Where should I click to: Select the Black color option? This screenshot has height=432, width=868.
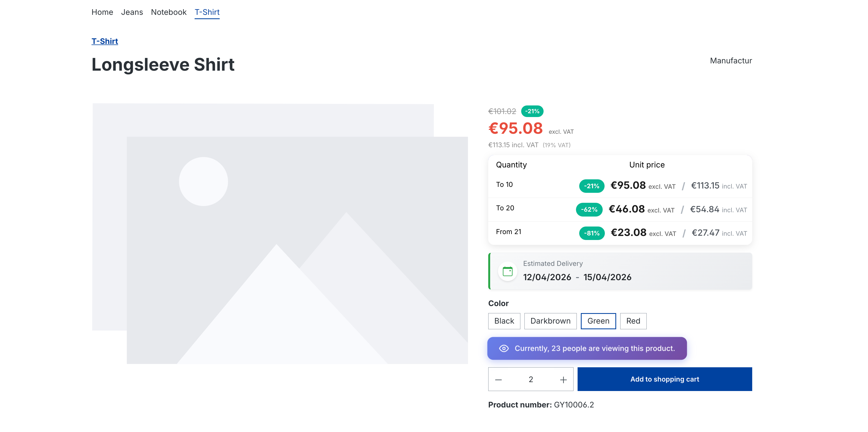[x=504, y=321]
